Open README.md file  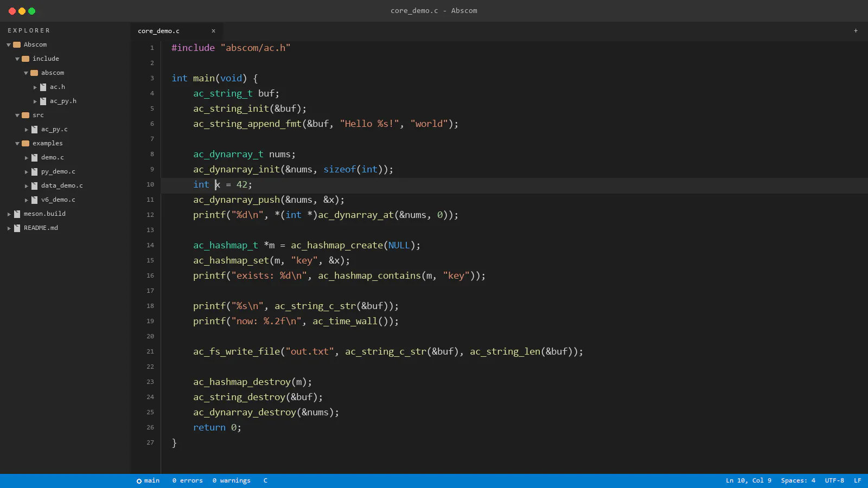click(x=41, y=228)
